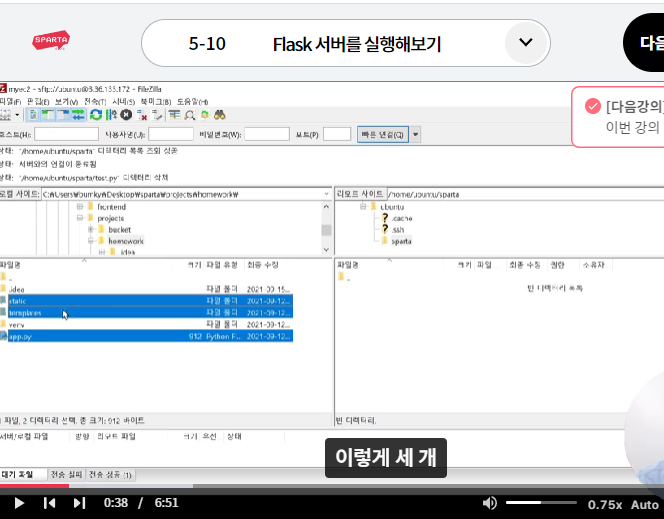Toggle the remote directory tree view icon
This screenshot has height=519, width=664.
coord(63,115)
